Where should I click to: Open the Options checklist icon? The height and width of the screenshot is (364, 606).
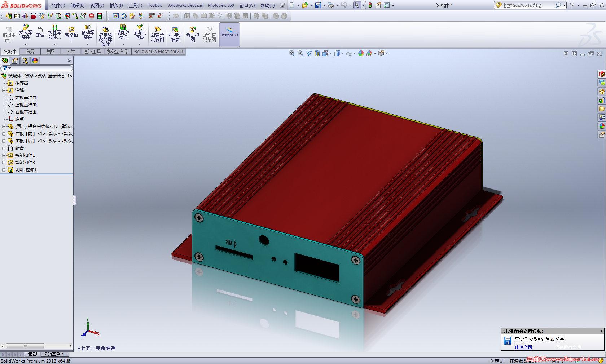tap(387, 5)
